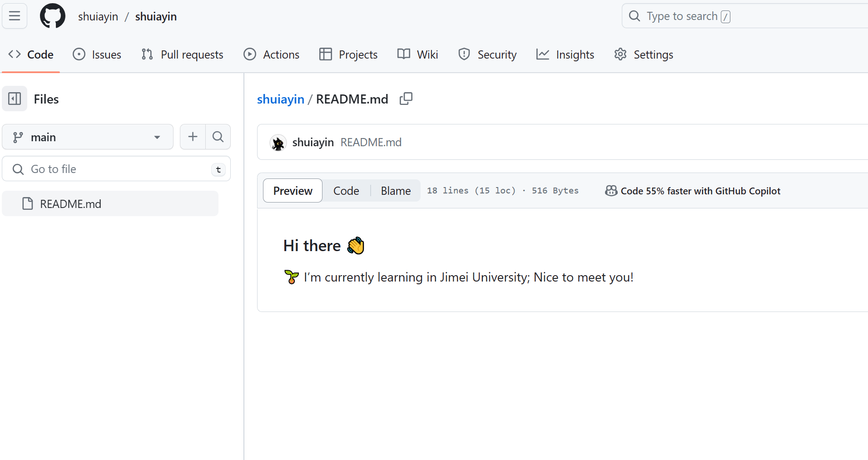Open the Blame view
The height and width of the screenshot is (460, 868).
click(396, 191)
